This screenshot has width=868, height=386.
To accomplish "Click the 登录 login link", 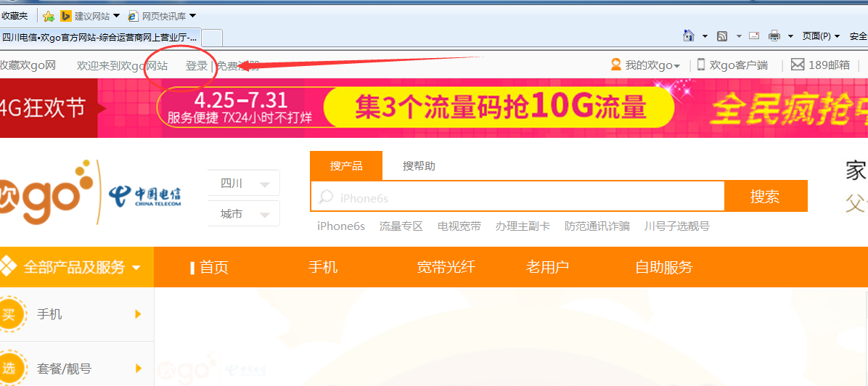I will (197, 66).
